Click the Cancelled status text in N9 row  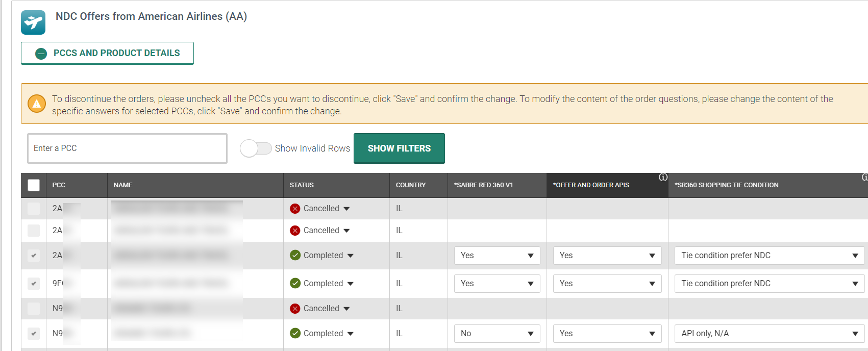pos(321,309)
